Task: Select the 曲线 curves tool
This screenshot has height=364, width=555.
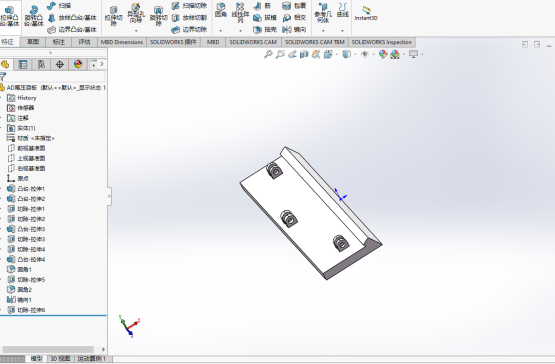Action: pyautogui.click(x=343, y=11)
